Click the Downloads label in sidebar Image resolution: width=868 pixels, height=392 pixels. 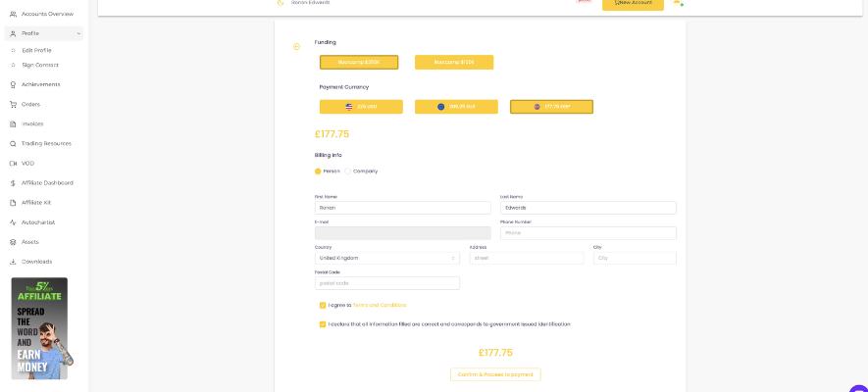36,262
